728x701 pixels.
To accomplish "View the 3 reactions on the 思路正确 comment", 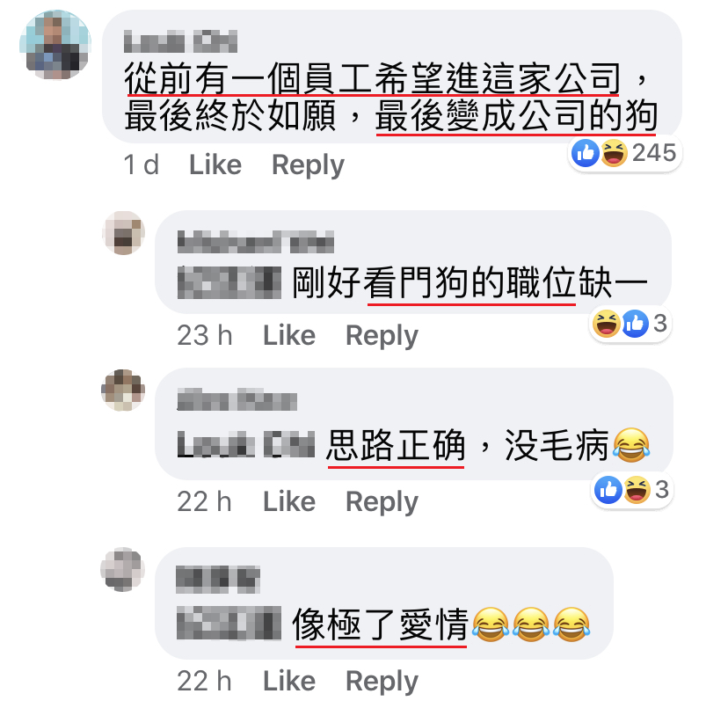I will coord(632,490).
